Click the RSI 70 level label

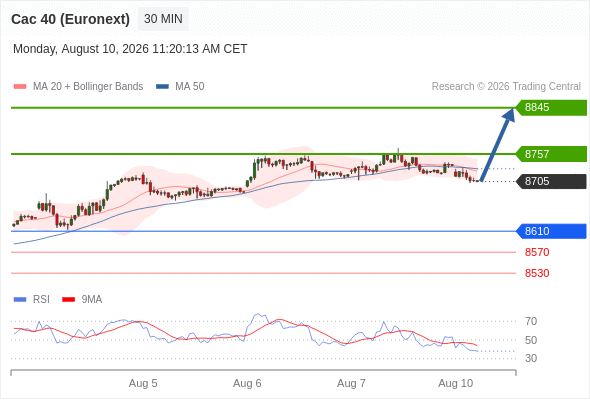click(531, 321)
